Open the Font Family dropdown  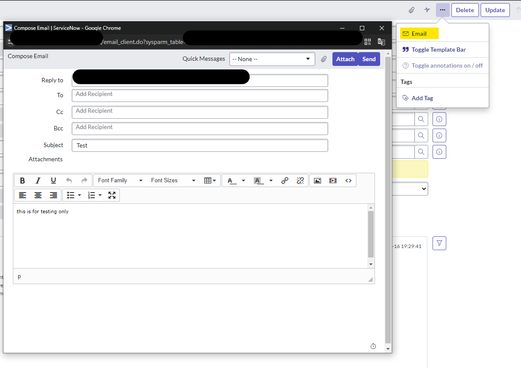click(x=120, y=180)
